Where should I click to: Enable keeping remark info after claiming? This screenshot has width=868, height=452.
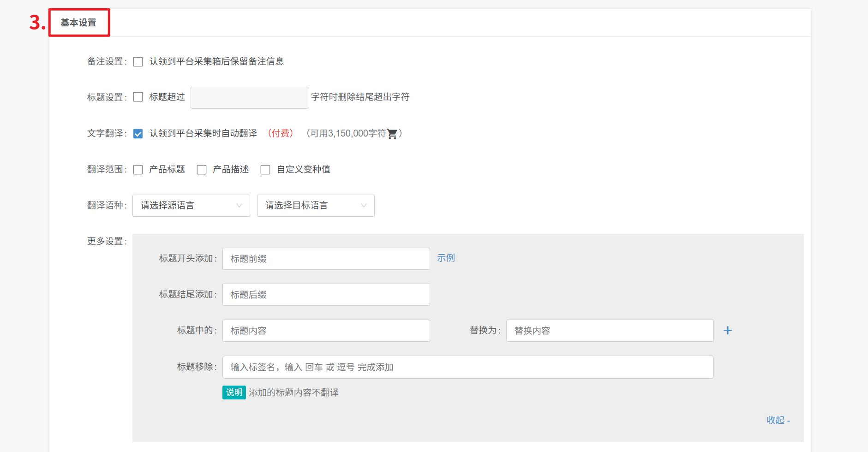click(138, 62)
